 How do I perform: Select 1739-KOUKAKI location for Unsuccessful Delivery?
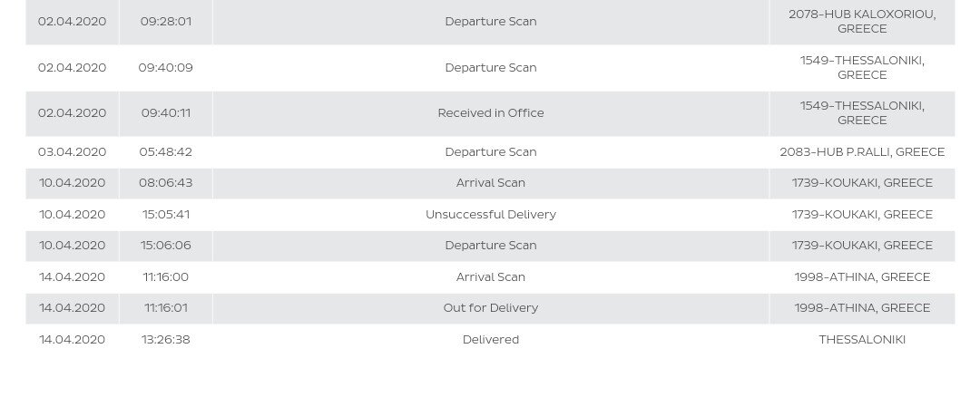pos(863,215)
